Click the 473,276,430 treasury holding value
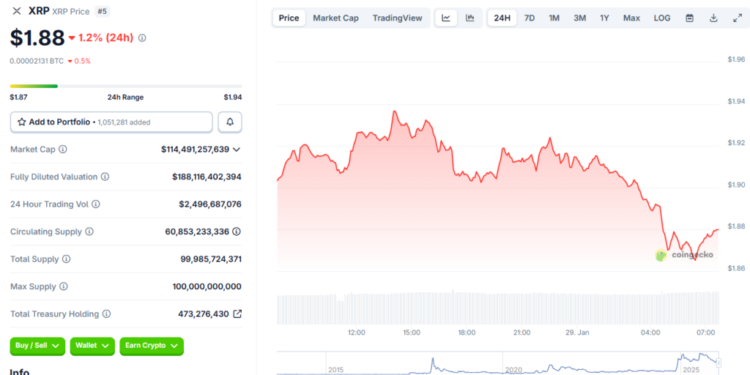 (x=203, y=314)
